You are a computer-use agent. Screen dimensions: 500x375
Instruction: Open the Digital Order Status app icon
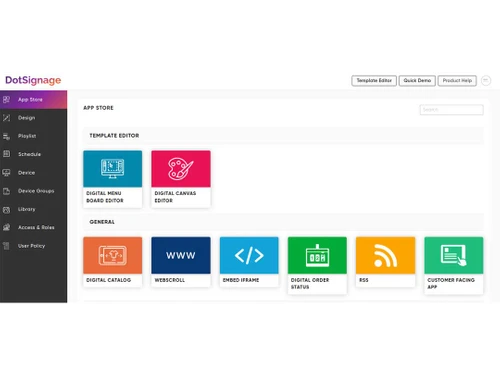point(317,255)
